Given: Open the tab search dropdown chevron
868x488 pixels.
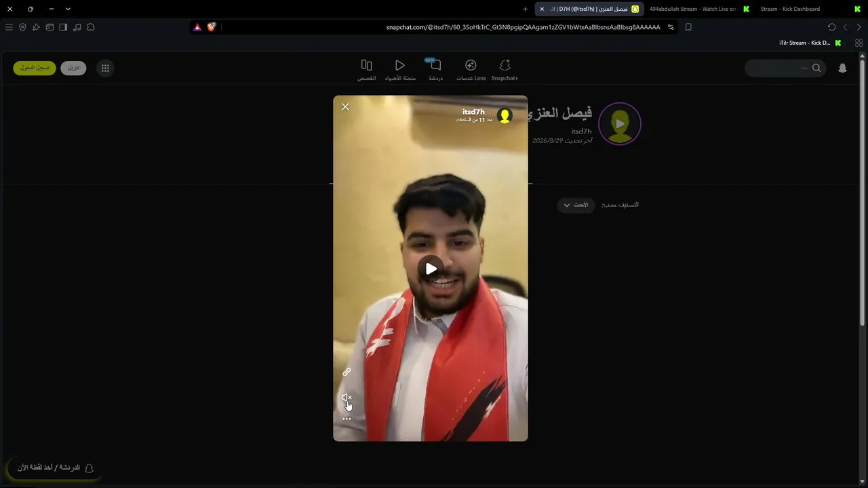Looking at the screenshot, I should click(x=68, y=9).
